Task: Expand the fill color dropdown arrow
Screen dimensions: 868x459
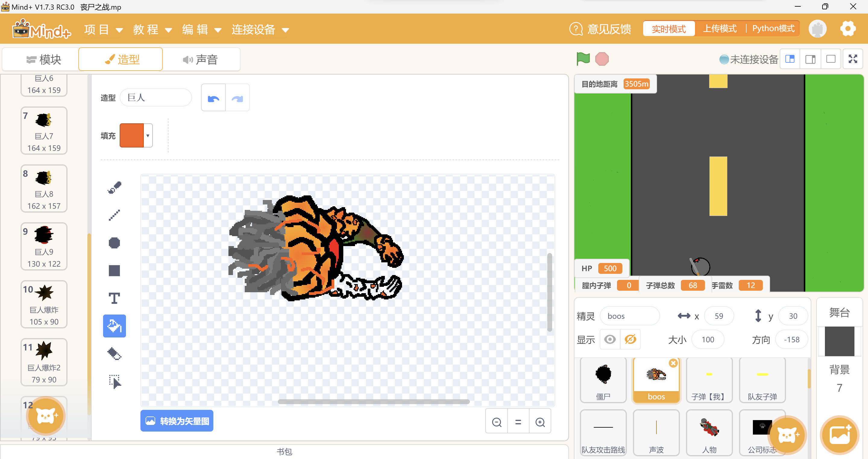Action: click(x=148, y=136)
